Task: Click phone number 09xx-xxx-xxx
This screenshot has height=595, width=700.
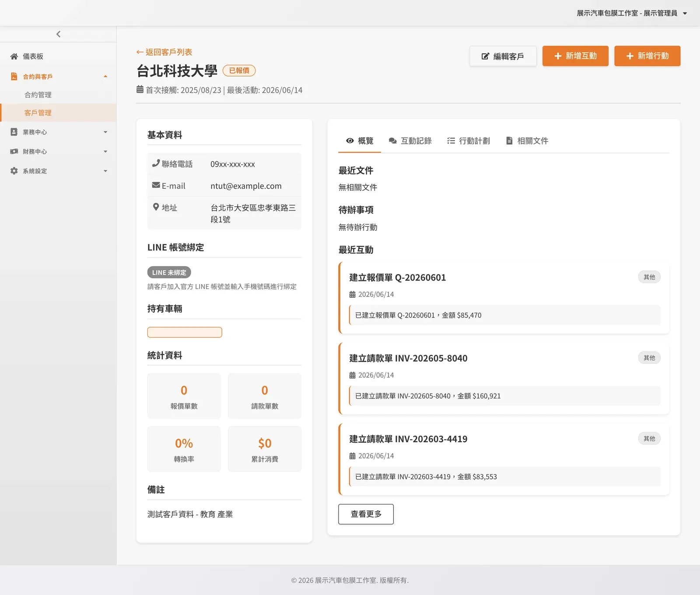Action: pos(233,164)
